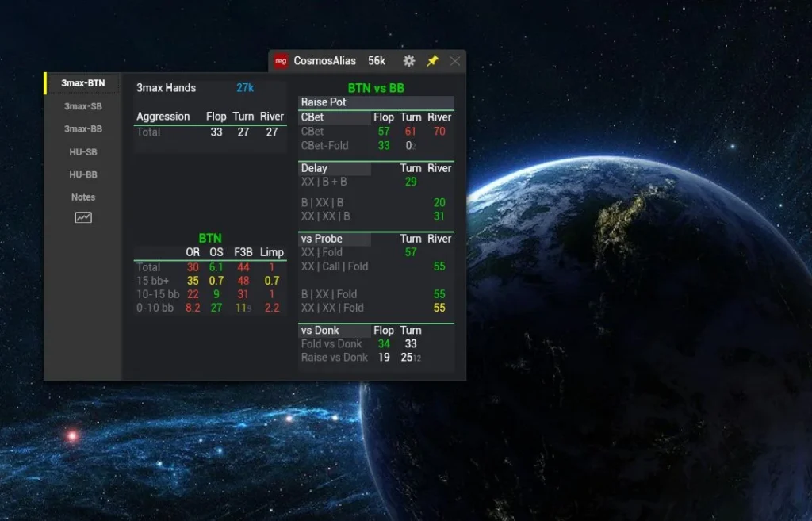The image size is (812, 521).
Task: Click the Fold vs Donk Flop value 34
Action: 384,344
